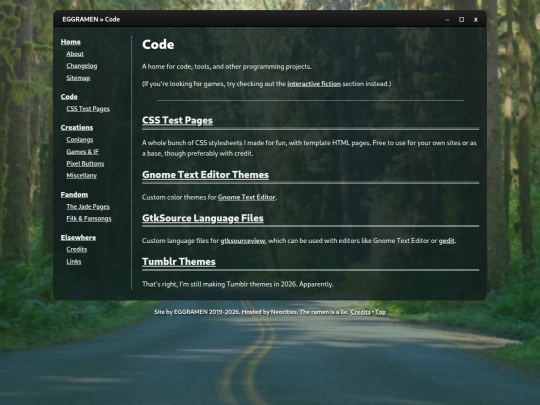Maximize the EGGRAMEN window

[x=461, y=20]
